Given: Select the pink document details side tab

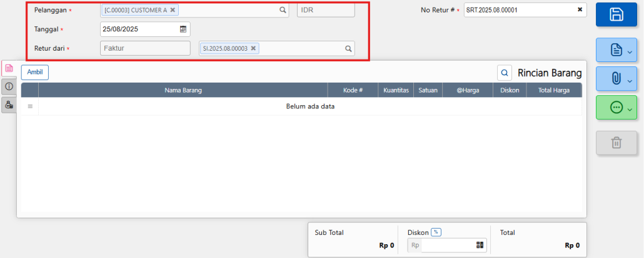Looking at the screenshot, I should point(9,68).
